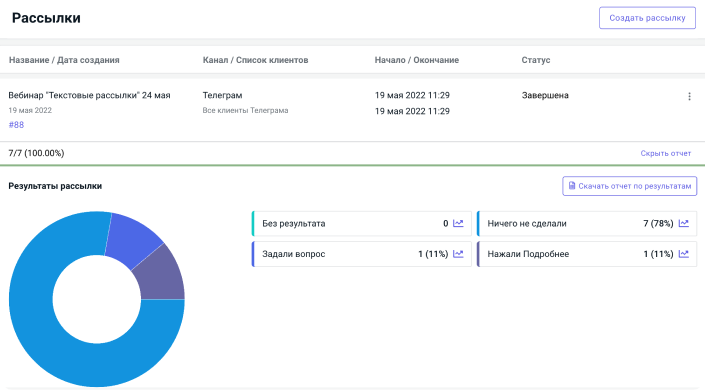Select the Без результата result card
The height and width of the screenshot is (390, 705).
361,224
